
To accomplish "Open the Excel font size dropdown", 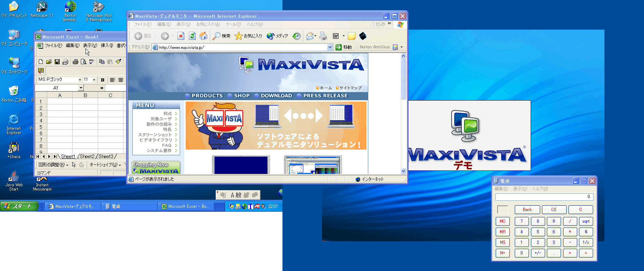I will tap(94, 80).
